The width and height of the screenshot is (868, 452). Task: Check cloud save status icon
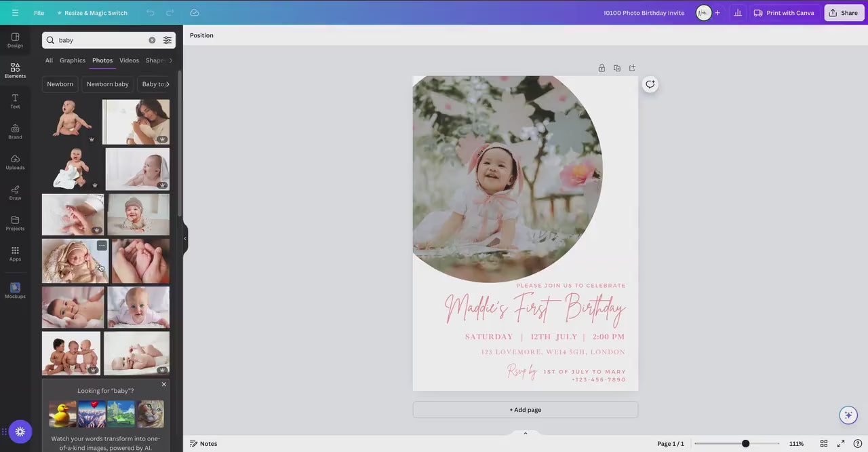[x=195, y=13]
